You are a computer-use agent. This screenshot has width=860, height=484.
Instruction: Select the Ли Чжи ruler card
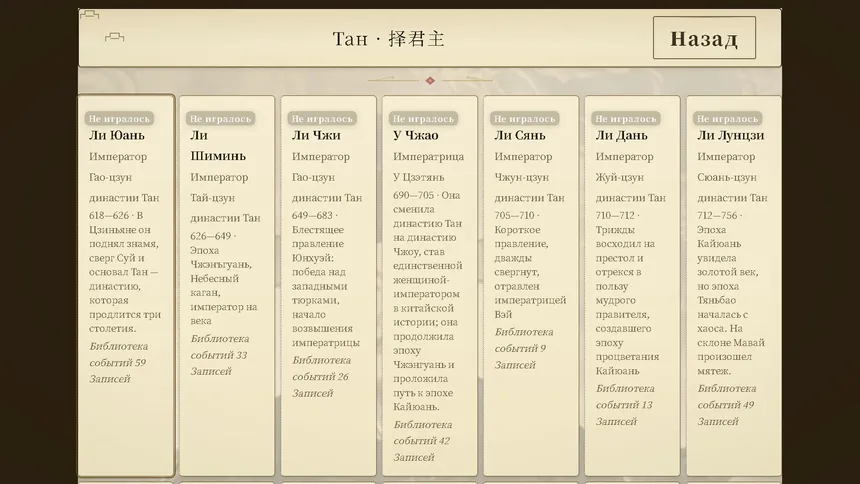point(329,285)
